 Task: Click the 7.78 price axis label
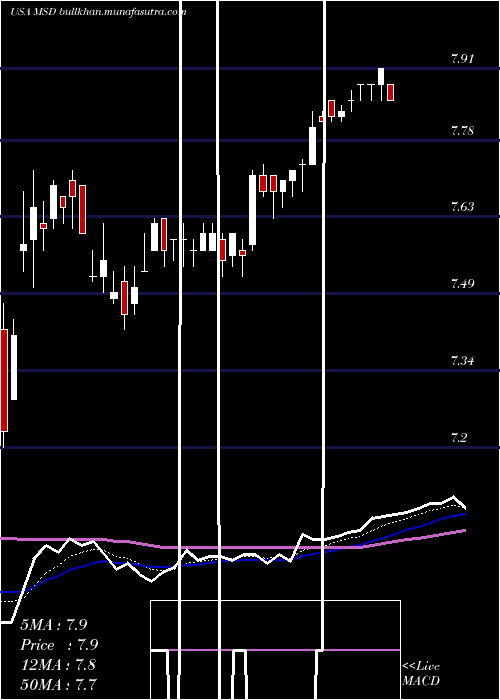pos(462,131)
